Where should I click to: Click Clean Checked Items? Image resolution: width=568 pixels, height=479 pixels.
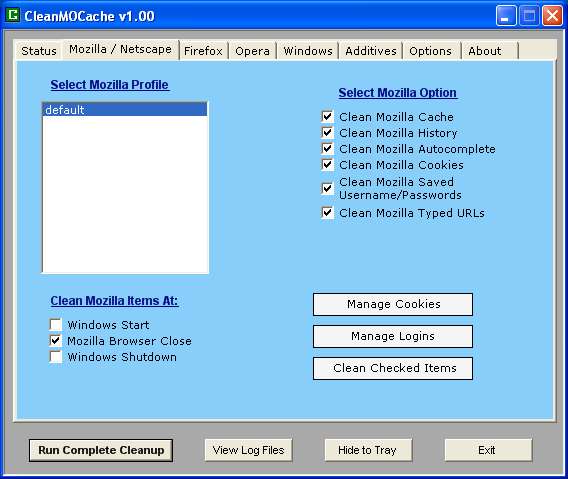tap(393, 368)
